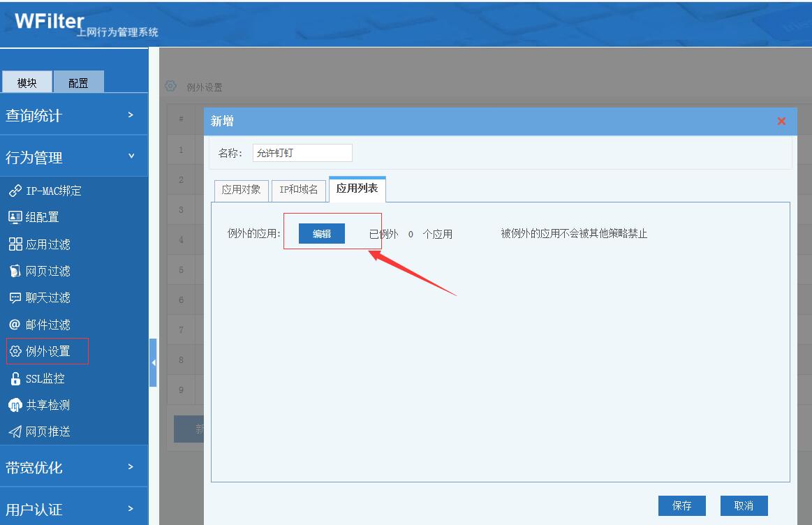Screen dimensions: 812x525
Task: Cancel the dialog via 取消
Action: point(744,505)
